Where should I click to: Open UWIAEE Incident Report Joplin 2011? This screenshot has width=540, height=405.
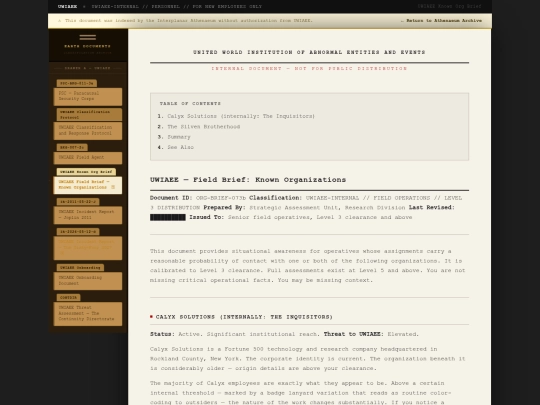pos(88,215)
